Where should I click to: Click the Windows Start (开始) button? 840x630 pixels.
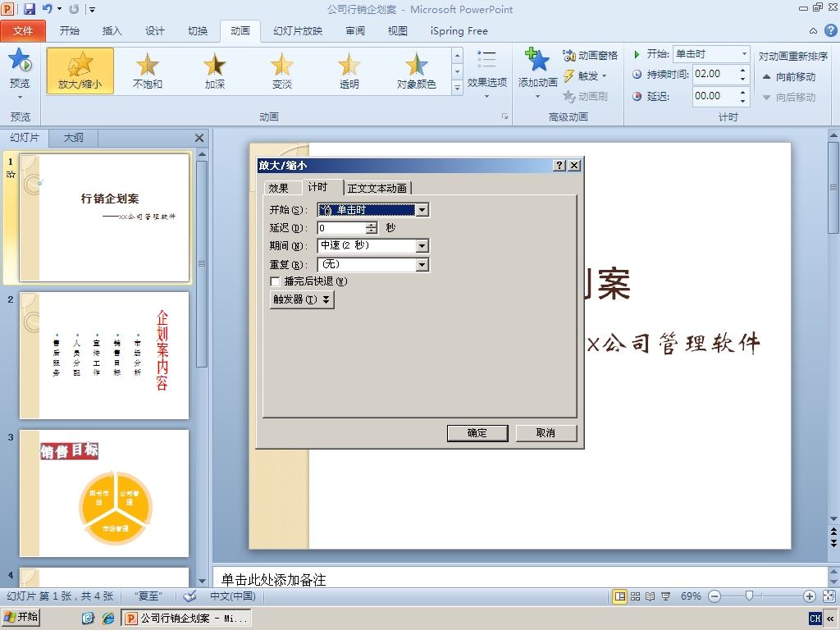pyautogui.click(x=21, y=617)
